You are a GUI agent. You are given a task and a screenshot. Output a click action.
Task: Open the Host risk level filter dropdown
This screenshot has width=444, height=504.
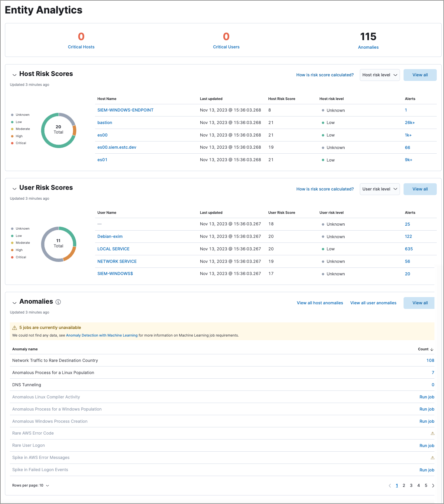pos(380,75)
